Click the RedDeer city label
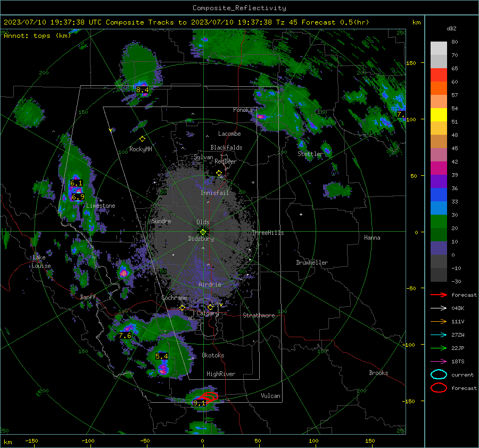Image resolution: width=479 pixels, height=448 pixels. tap(226, 161)
